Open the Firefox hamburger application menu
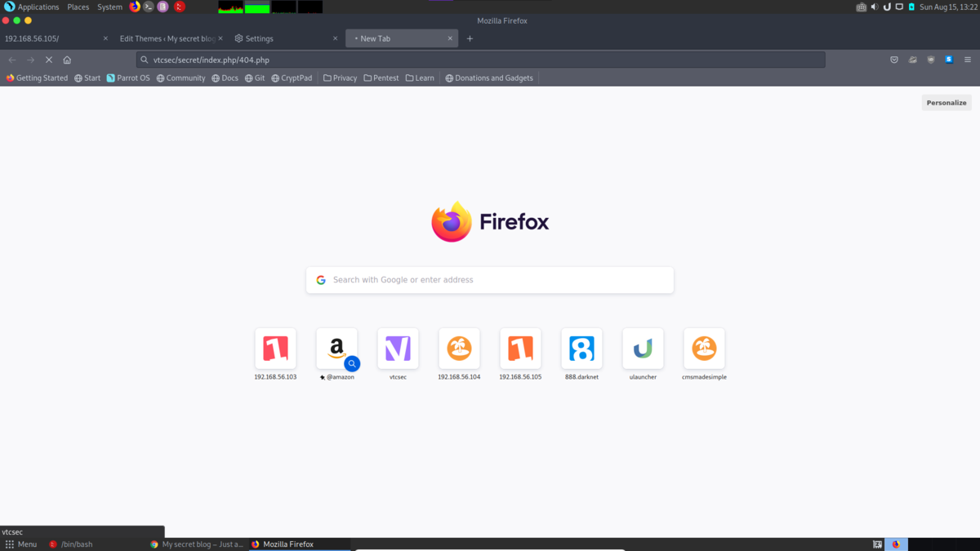 click(x=968, y=60)
